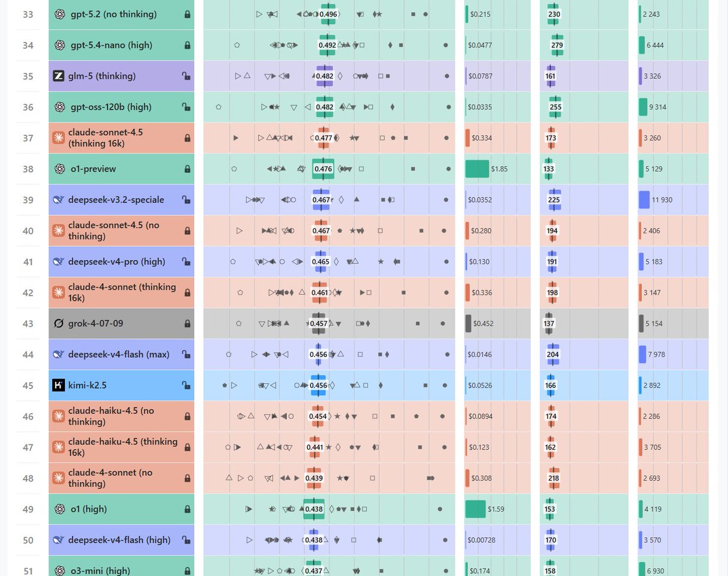The image size is (728, 576).
Task: Click the closed lock icon on o1-preview row
Action: [x=187, y=169]
